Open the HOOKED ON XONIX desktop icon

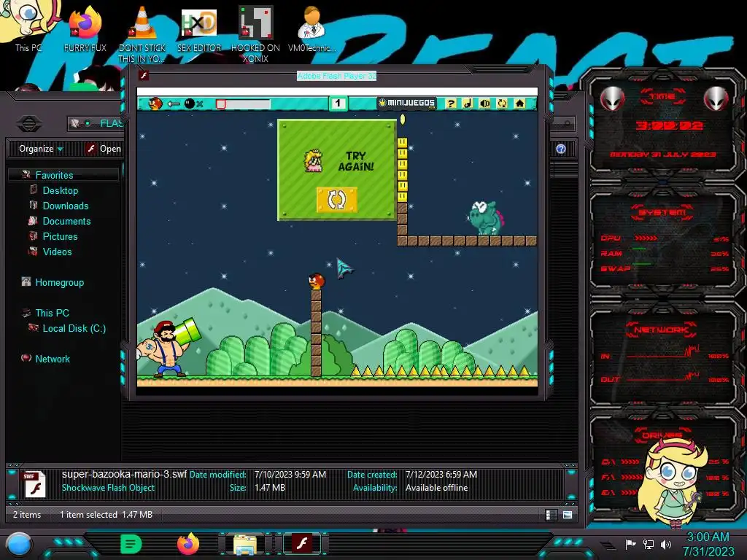pos(255,34)
